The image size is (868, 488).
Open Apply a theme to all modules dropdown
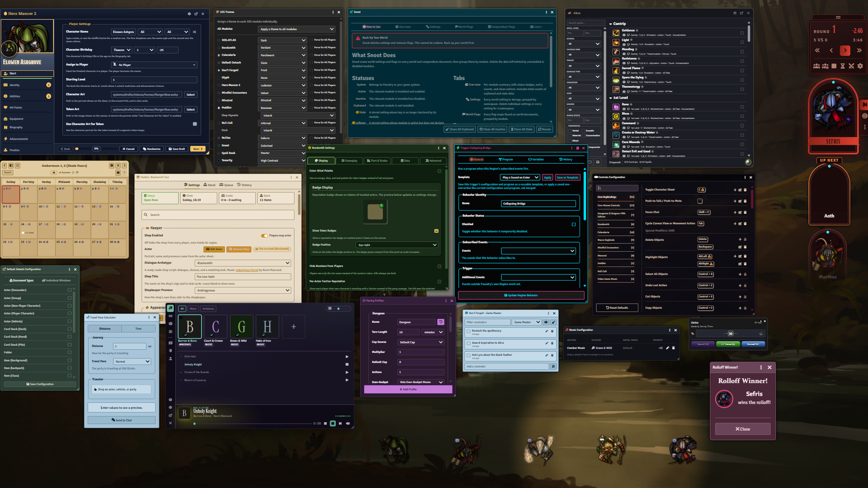coord(297,29)
